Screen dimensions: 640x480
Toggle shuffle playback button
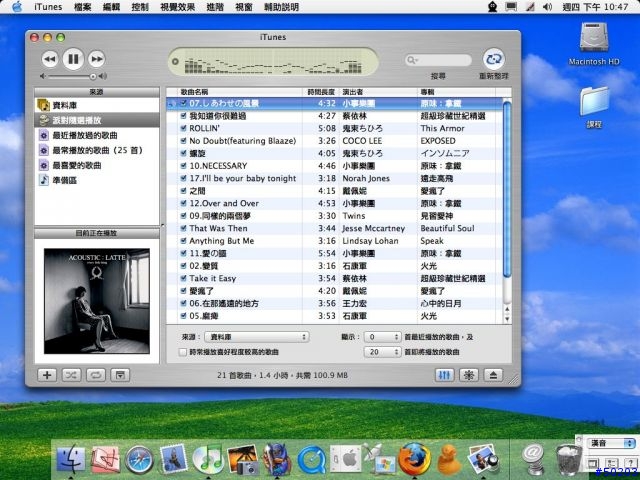71,375
